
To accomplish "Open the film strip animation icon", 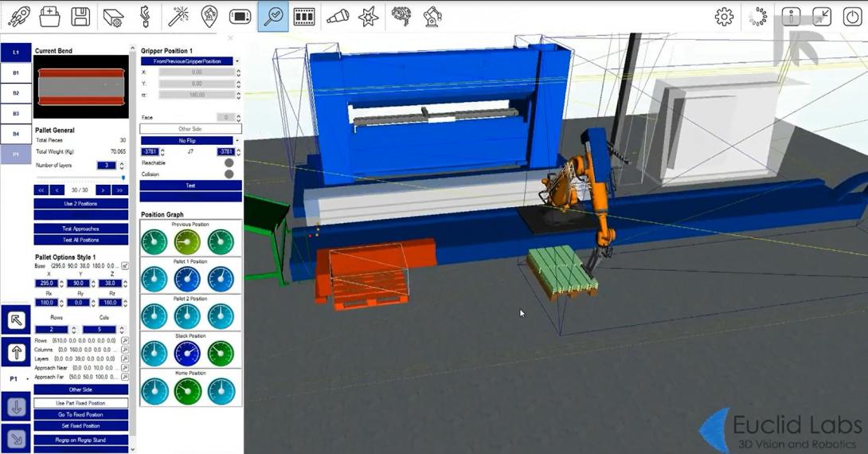I will point(303,17).
